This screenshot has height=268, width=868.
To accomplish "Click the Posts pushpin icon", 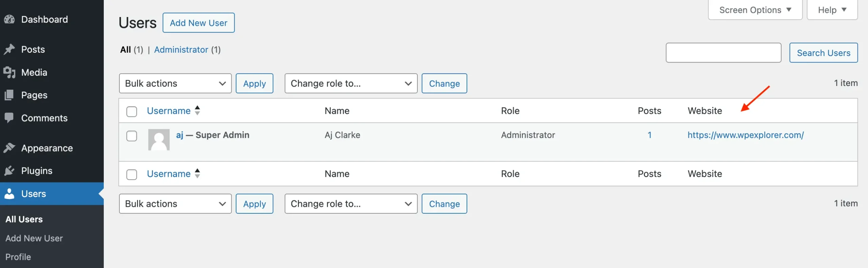I will coord(9,50).
